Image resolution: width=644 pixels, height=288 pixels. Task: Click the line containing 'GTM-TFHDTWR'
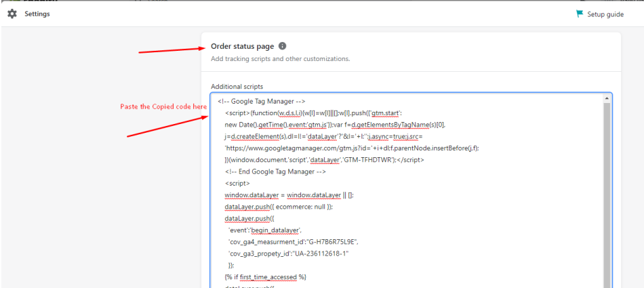(x=325, y=160)
